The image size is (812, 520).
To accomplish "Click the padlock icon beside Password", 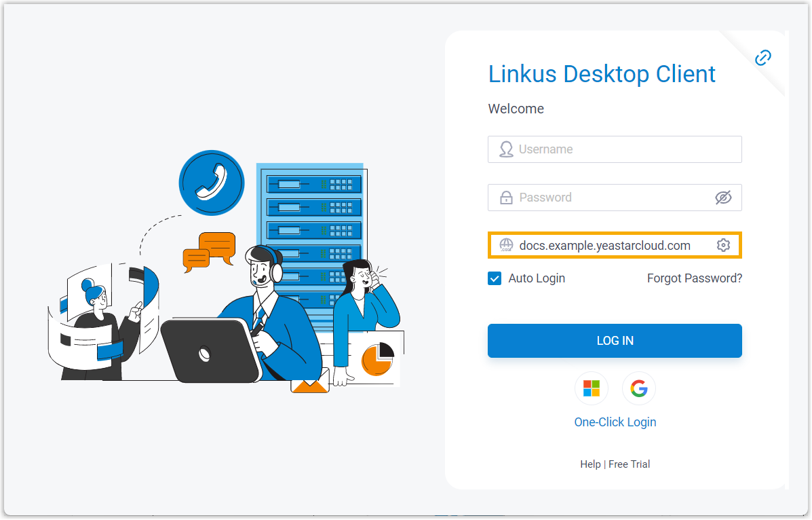I will [x=506, y=198].
